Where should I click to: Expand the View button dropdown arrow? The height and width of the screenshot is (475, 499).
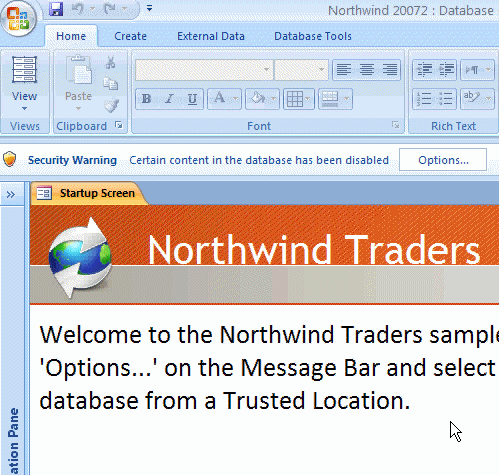pyautogui.click(x=24, y=108)
